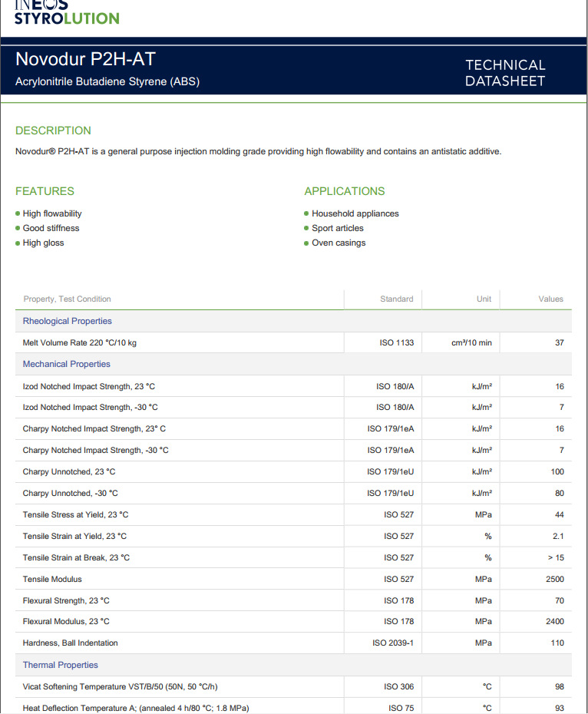Click the Standard column header

(396, 299)
